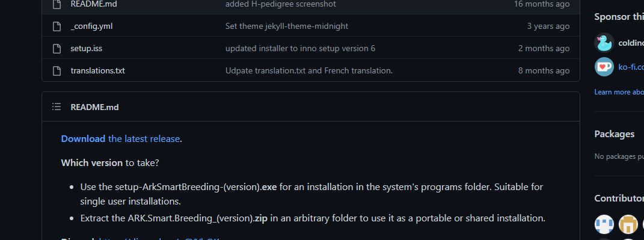This screenshot has width=644, height=240.
Task: Open the ko-fi sponsor link
Action: point(631,67)
